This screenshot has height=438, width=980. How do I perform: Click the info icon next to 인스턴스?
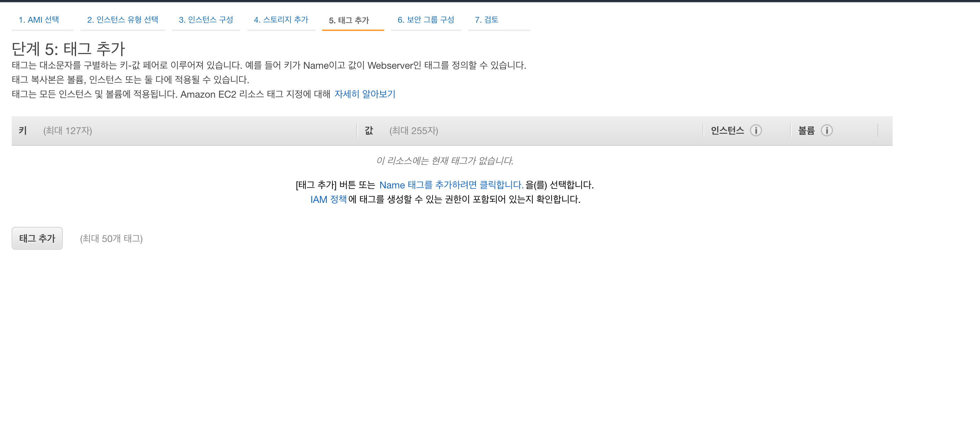tap(756, 130)
